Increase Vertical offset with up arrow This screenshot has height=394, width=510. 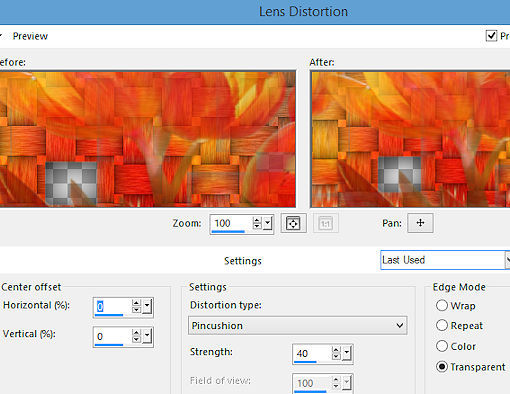(136, 333)
